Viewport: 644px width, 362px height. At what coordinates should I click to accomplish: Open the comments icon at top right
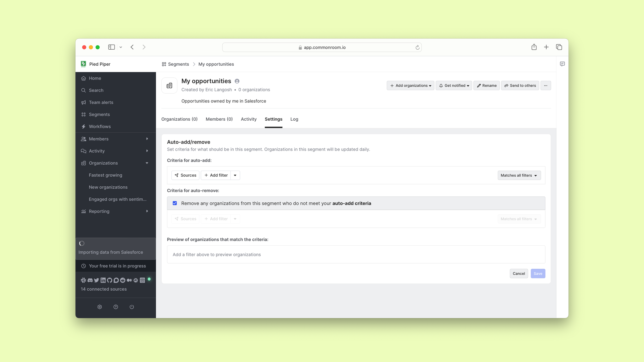pyautogui.click(x=562, y=64)
